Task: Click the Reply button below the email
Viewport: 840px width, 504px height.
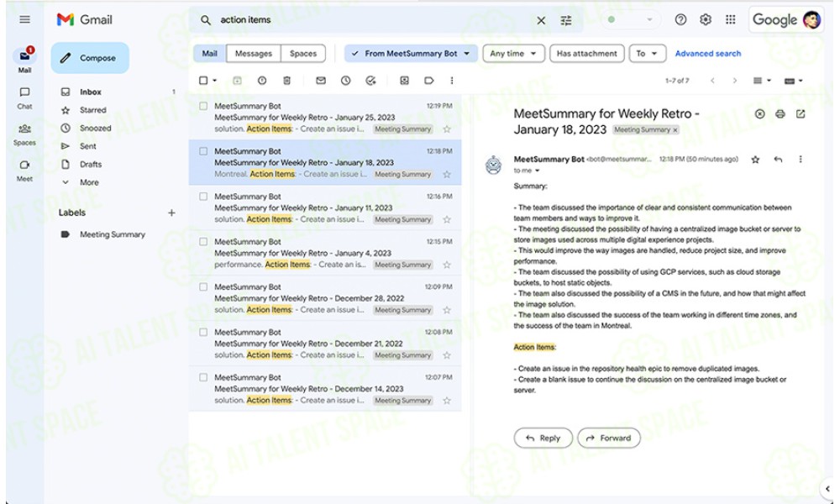Action: click(x=543, y=438)
